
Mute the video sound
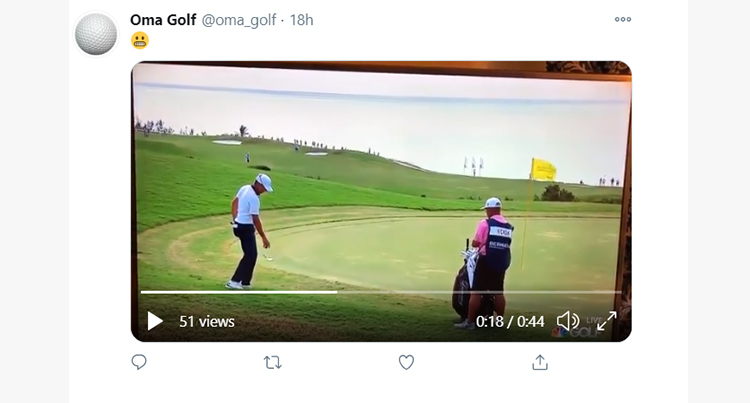pos(568,321)
